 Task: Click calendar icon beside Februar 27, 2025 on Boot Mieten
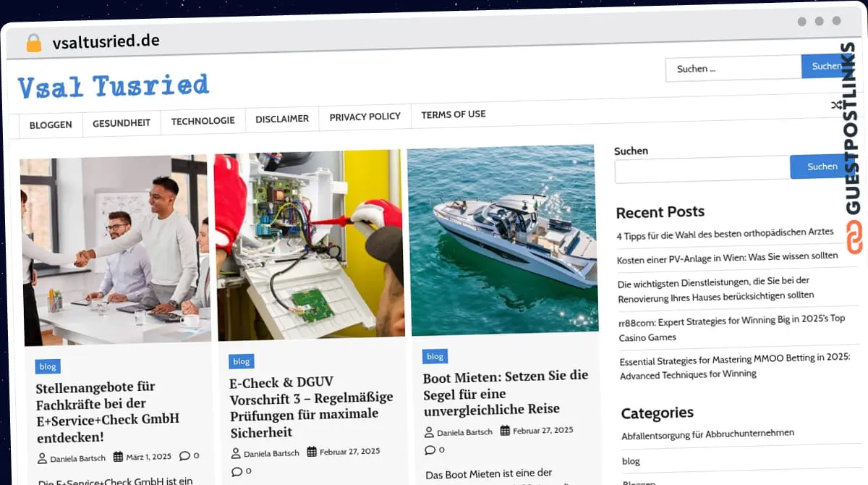(505, 430)
